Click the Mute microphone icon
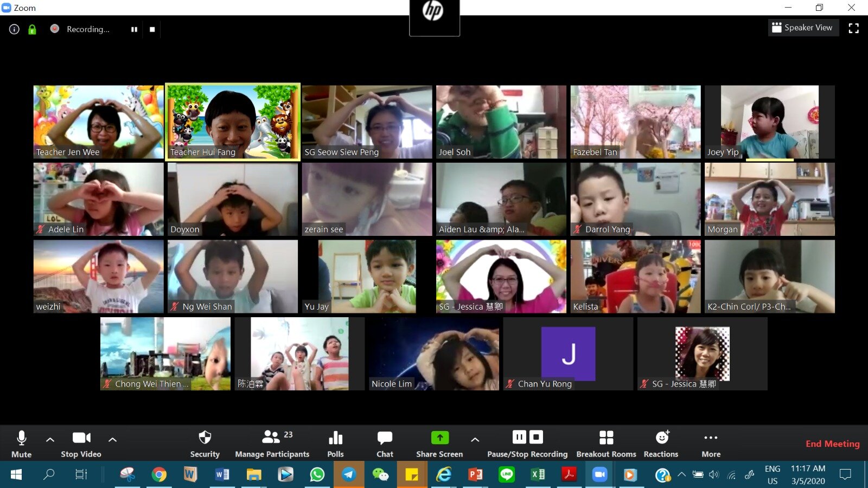 [22, 438]
